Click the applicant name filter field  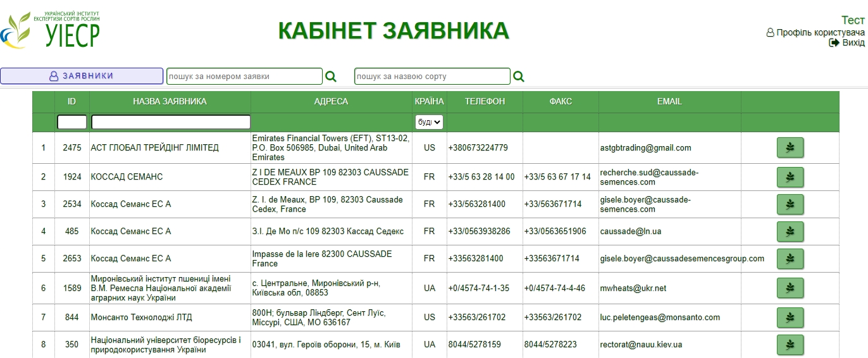point(171,122)
